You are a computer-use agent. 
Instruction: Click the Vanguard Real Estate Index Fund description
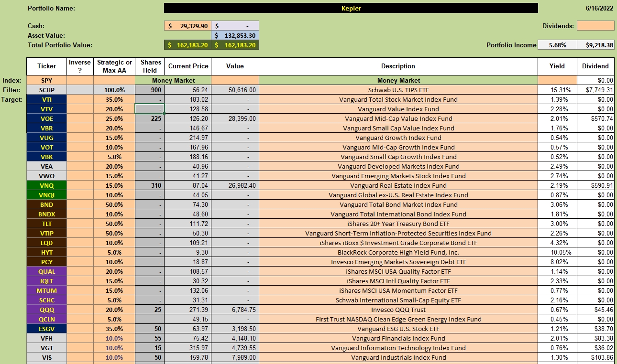click(398, 185)
